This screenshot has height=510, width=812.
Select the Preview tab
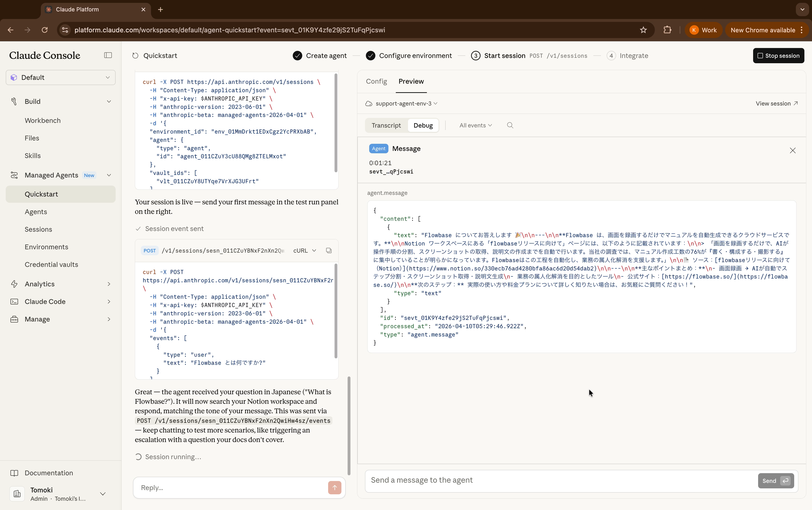411,81
